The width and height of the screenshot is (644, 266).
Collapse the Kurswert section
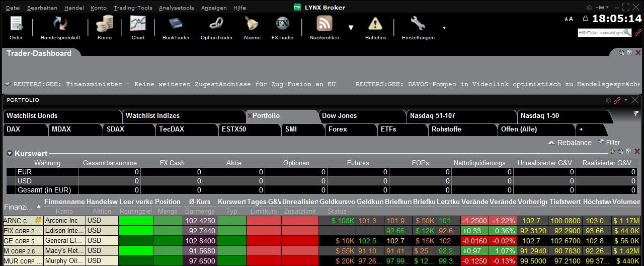point(10,153)
